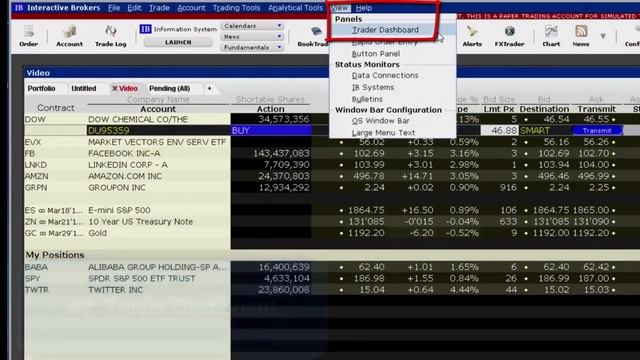The image size is (640, 360).
Task: Toggle Large Menu Text option
Action: point(383,133)
